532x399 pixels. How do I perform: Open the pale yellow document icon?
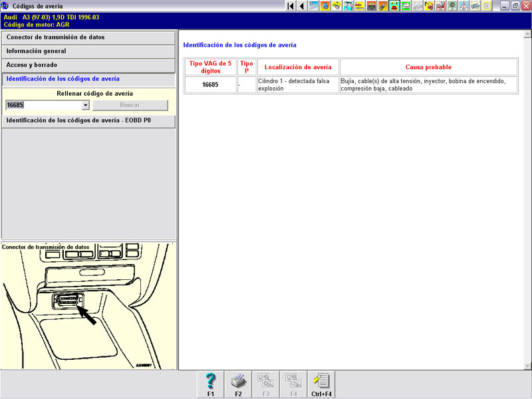pyautogui.click(x=487, y=6)
